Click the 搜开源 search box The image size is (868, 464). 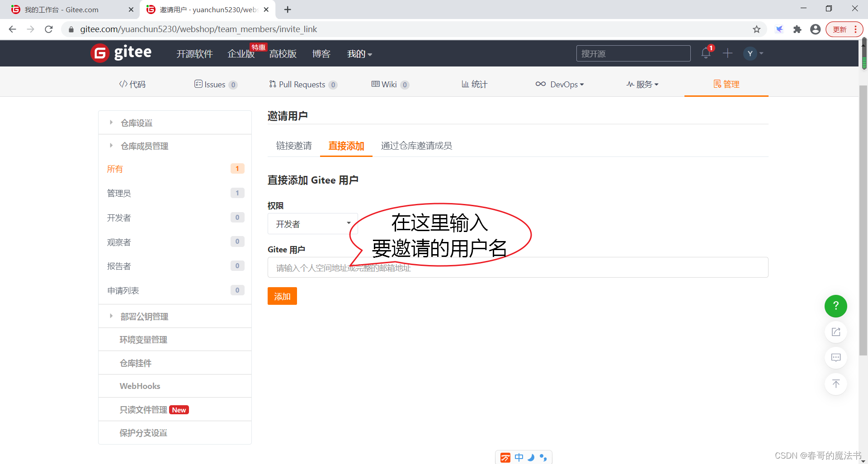click(x=633, y=53)
